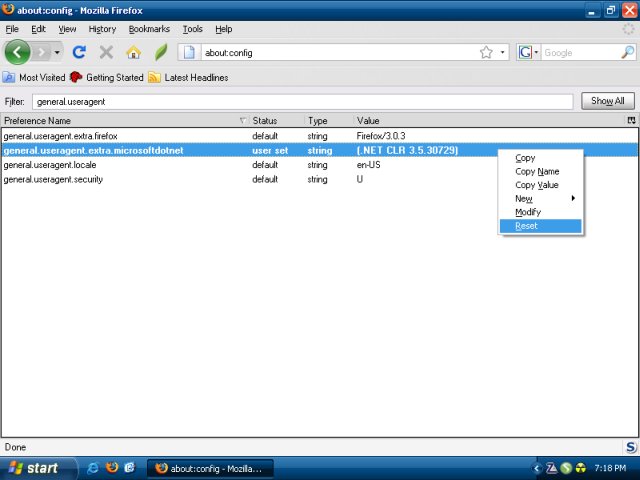Choose Reset from the context menu
The image size is (640, 480).
pos(526,226)
